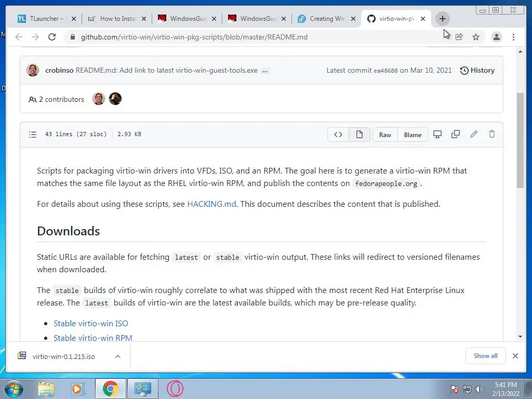The height and width of the screenshot is (399, 532).
Task: Close the downloads bar
Action: (x=515, y=356)
